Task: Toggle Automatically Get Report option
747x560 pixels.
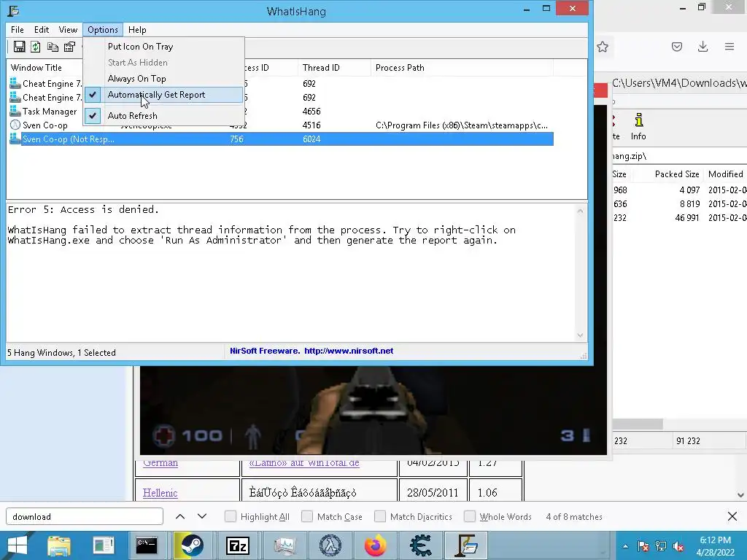Action: point(164,95)
